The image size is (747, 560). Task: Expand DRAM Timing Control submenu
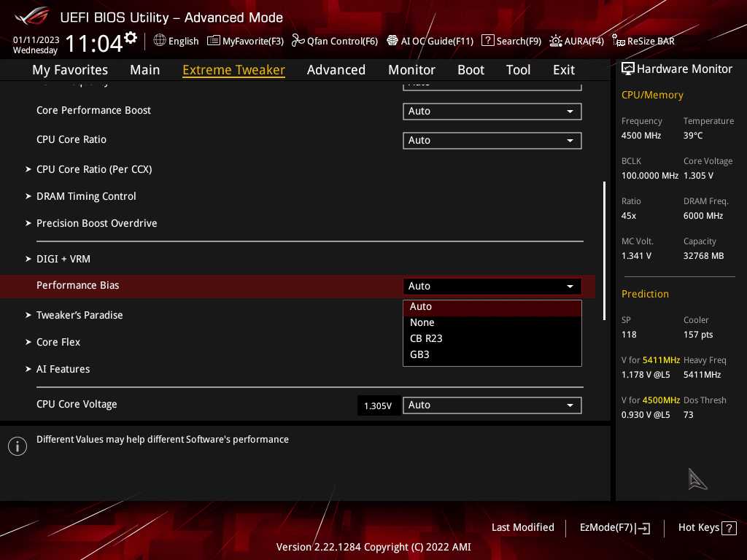(x=86, y=196)
